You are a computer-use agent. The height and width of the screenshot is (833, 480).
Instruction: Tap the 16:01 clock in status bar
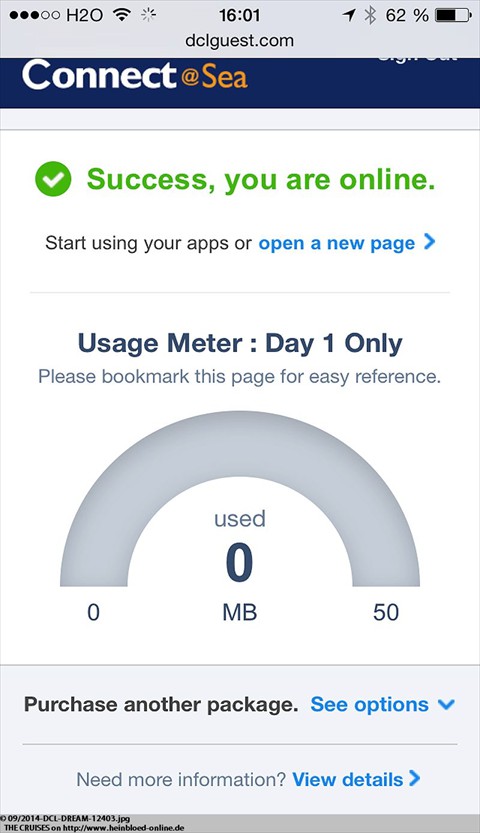[239, 15]
